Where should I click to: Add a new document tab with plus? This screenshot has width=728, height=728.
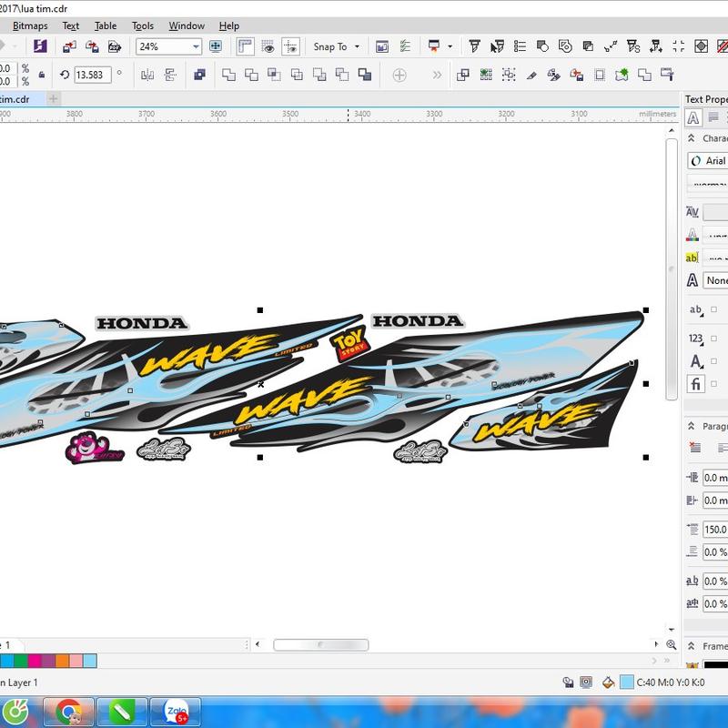(54, 99)
